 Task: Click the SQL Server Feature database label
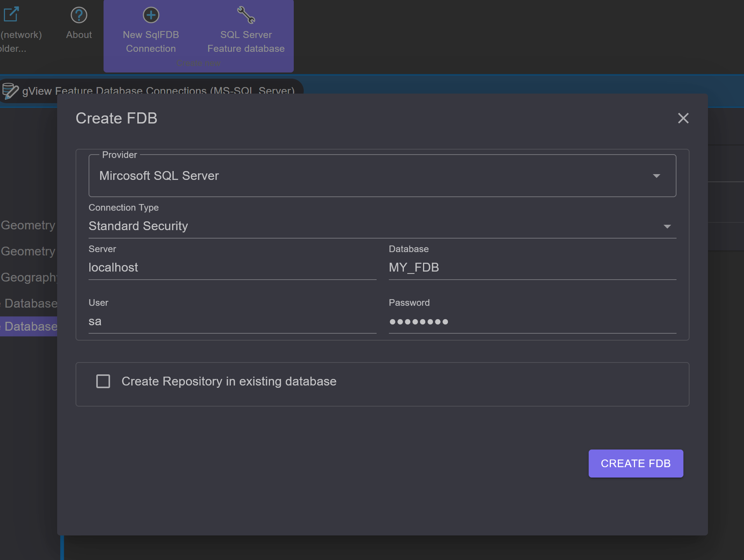(246, 41)
